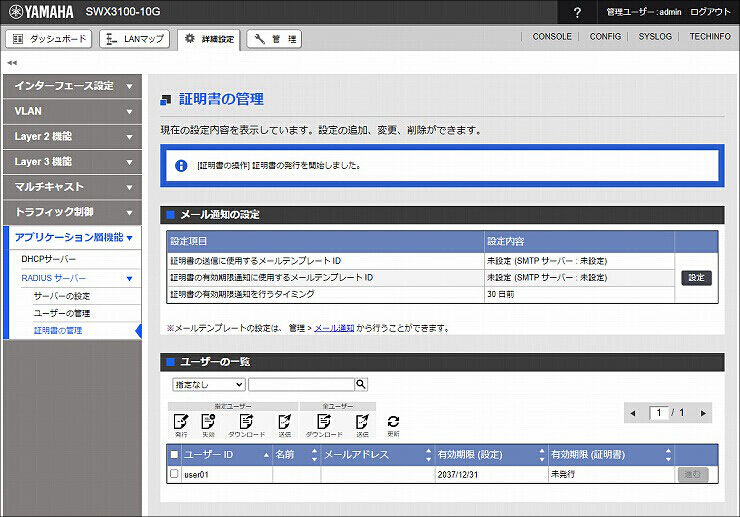The image size is (740, 517).
Task: Open 証明書の管理 in the side menu
Action: coord(58,331)
